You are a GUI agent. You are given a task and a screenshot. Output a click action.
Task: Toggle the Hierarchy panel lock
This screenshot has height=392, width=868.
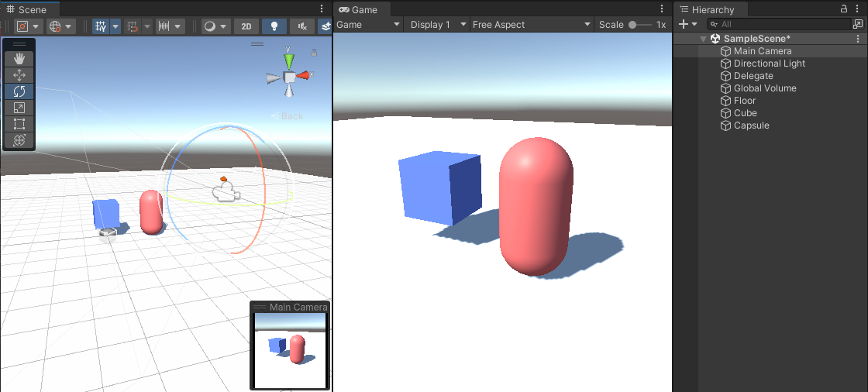844,9
